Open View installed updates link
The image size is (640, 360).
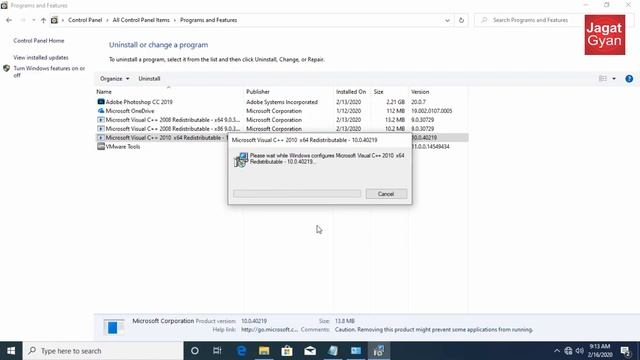pos(41,58)
